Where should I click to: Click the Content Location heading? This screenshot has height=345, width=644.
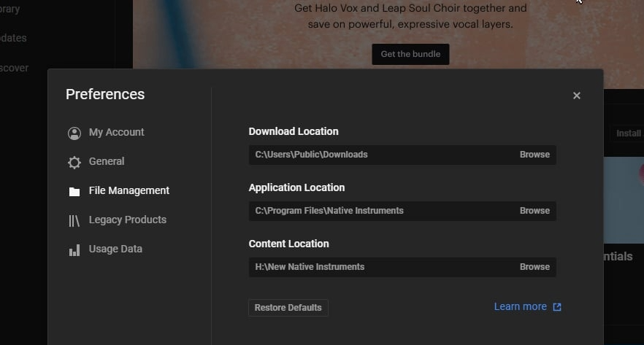[288, 244]
